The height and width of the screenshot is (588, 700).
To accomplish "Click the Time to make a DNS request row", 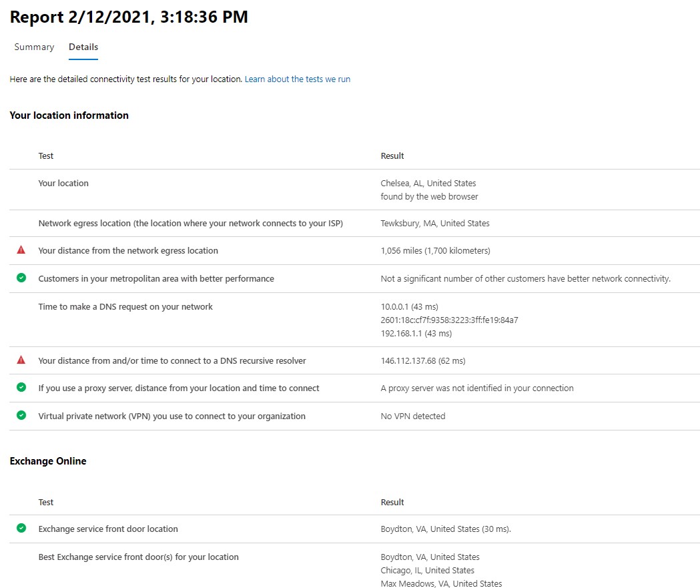I will (x=354, y=320).
